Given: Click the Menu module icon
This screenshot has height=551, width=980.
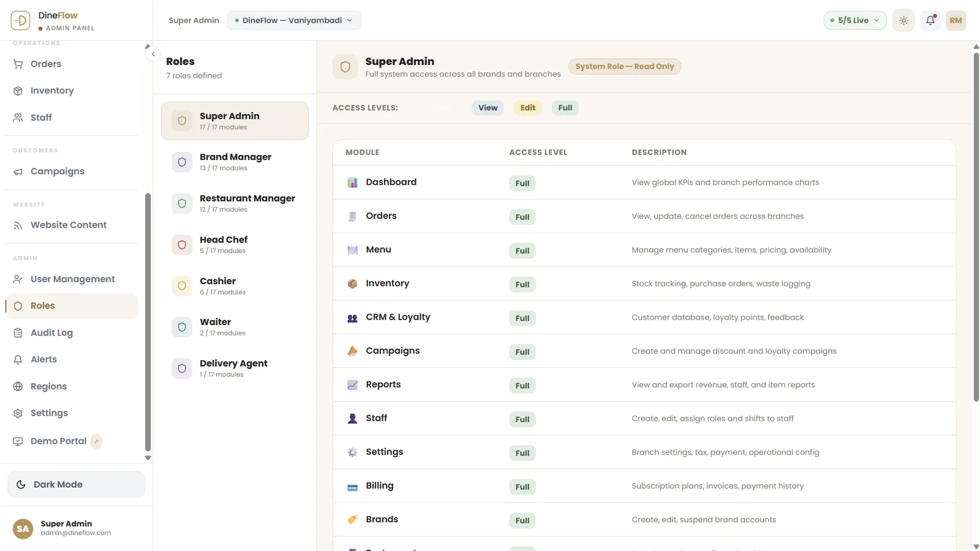Looking at the screenshot, I should pos(352,250).
